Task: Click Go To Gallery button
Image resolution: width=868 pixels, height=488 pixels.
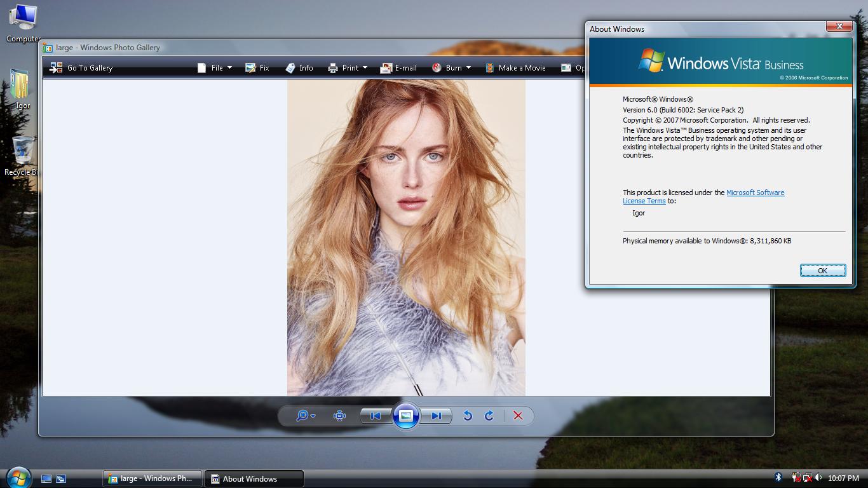Action: pyautogui.click(x=81, y=68)
